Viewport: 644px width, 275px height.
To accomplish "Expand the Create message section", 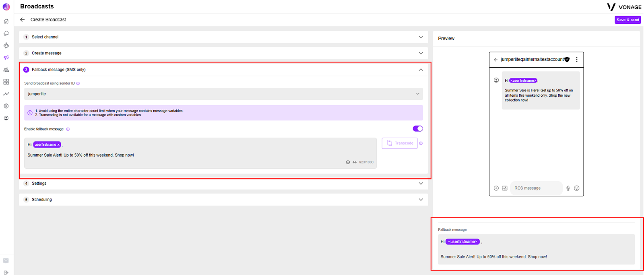I will pos(223,53).
